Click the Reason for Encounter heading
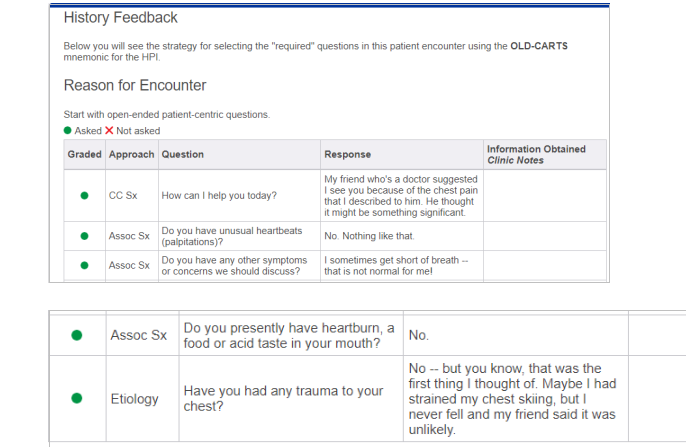Screen dimensions: 686x447 pos(135,85)
